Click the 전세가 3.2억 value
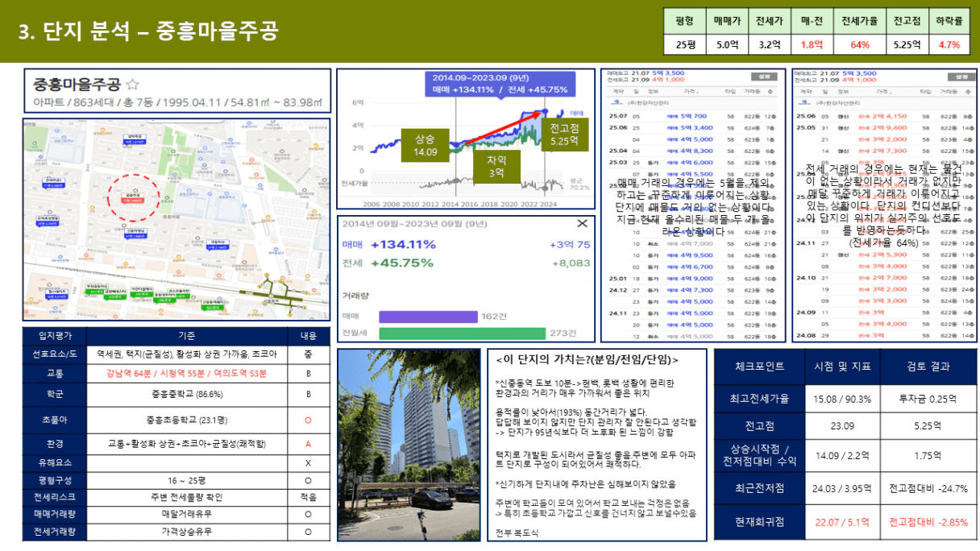 tap(769, 44)
